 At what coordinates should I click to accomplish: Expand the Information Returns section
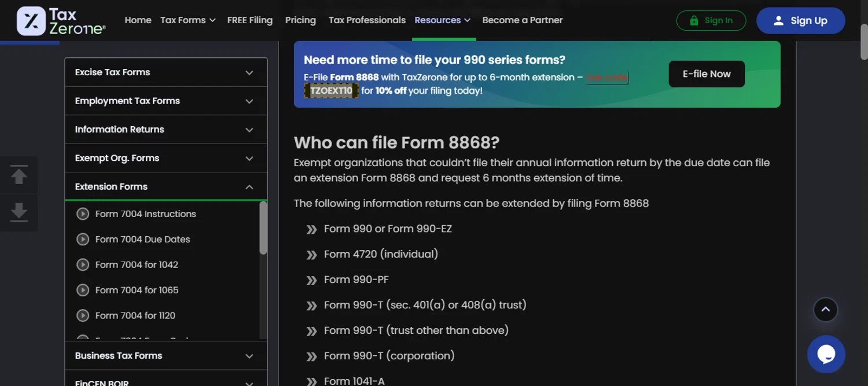pos(166,129)
